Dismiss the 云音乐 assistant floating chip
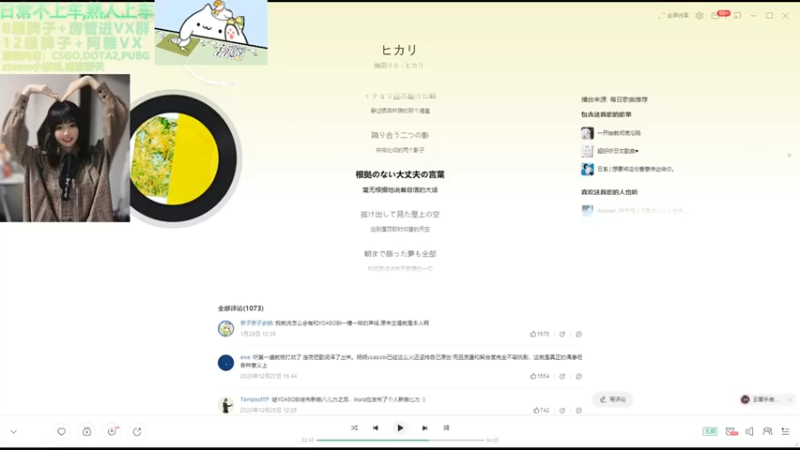 (790, 399)
